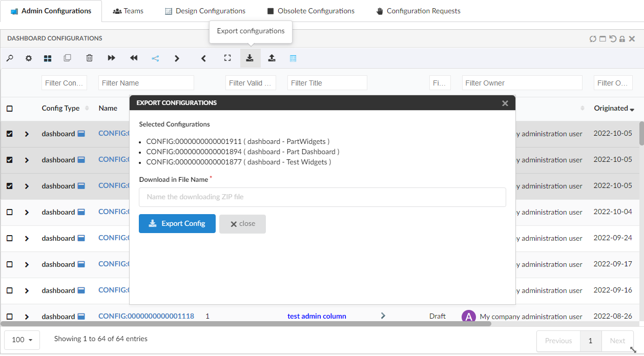Click the share icon in toolbar

point(155,58)
